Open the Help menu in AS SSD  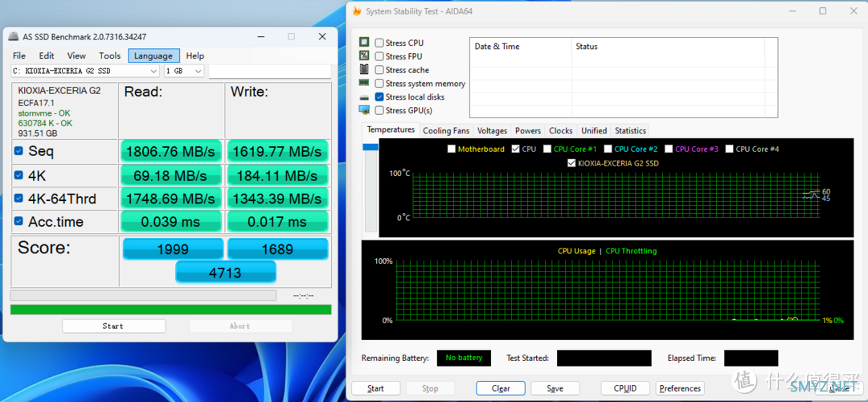pos(194,55)
